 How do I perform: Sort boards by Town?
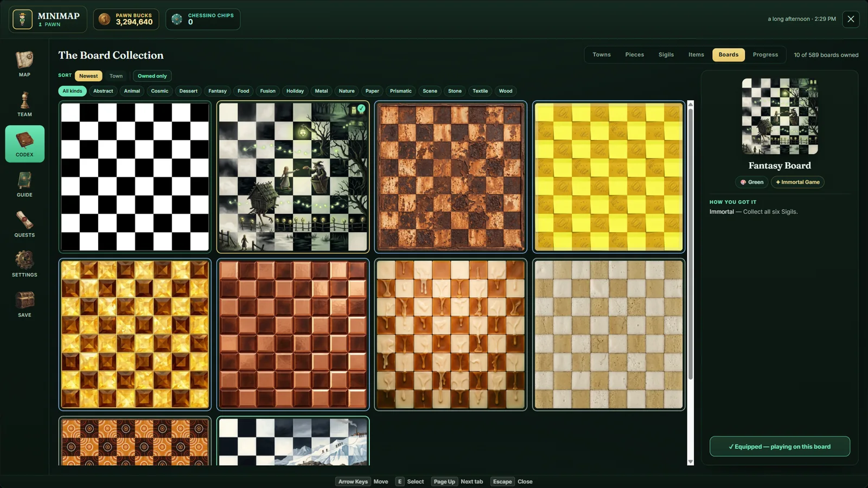pyautogui.click(x=116, y=76)
